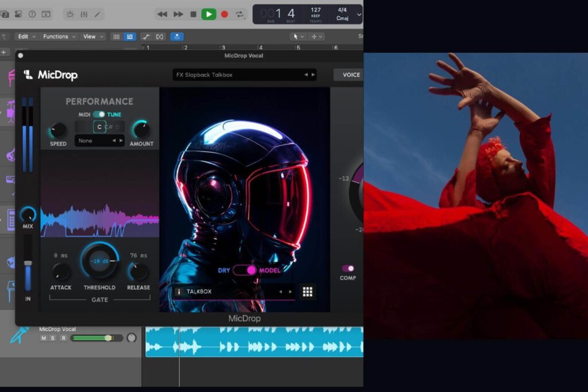The height and width of the screenshot is (392, 588).
Task: Select the MicDrop Vocal audio region
Action: point(254,342)
